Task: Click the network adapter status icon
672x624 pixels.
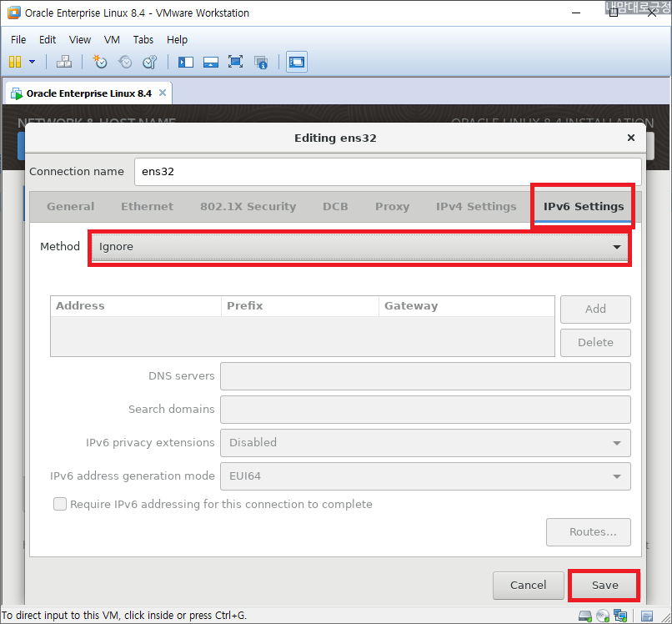Action: pyautogui.click(x=620, y=616)
